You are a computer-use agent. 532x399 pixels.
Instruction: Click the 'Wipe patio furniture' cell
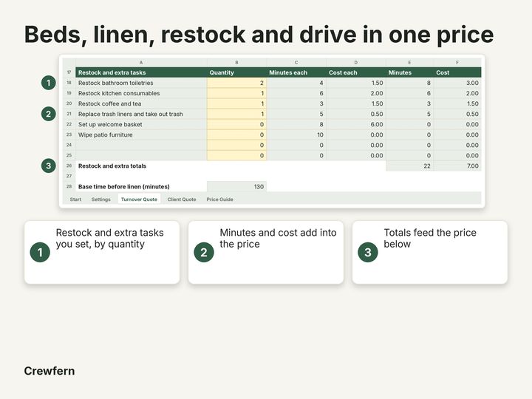coord(141,134)
